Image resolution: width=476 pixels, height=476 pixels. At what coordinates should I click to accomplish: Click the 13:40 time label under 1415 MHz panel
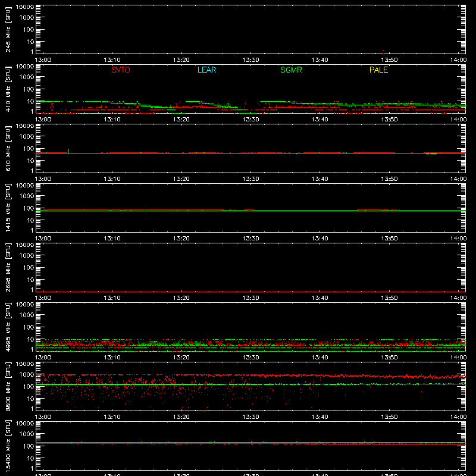[320, 239]
